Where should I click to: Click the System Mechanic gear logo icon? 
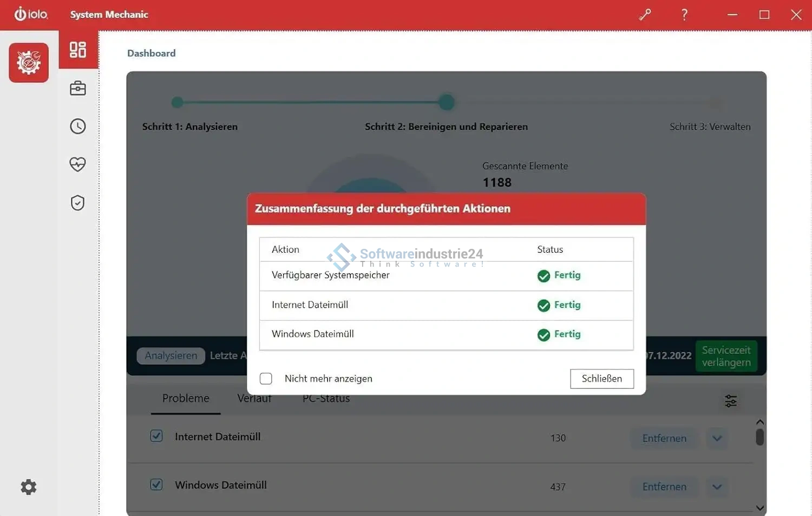tap(29, 63)
